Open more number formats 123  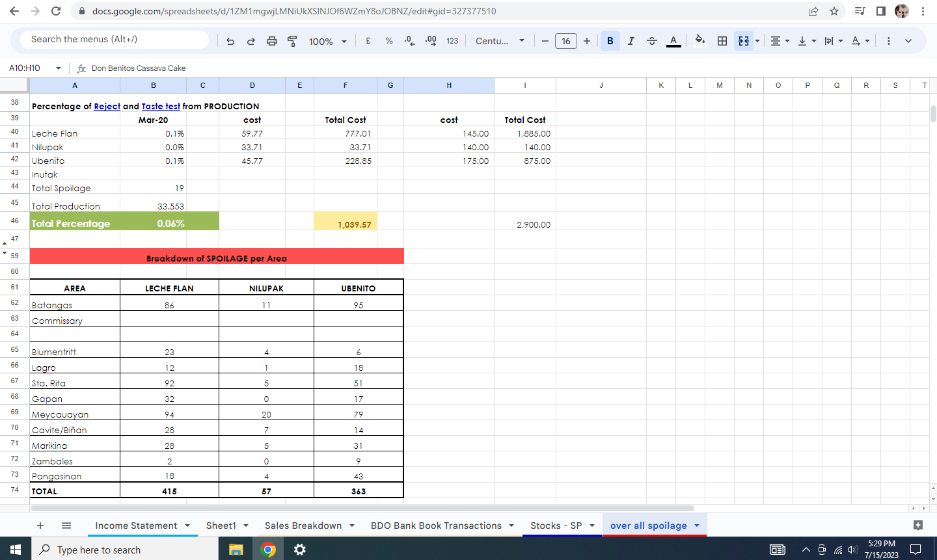tap(452, 40)
